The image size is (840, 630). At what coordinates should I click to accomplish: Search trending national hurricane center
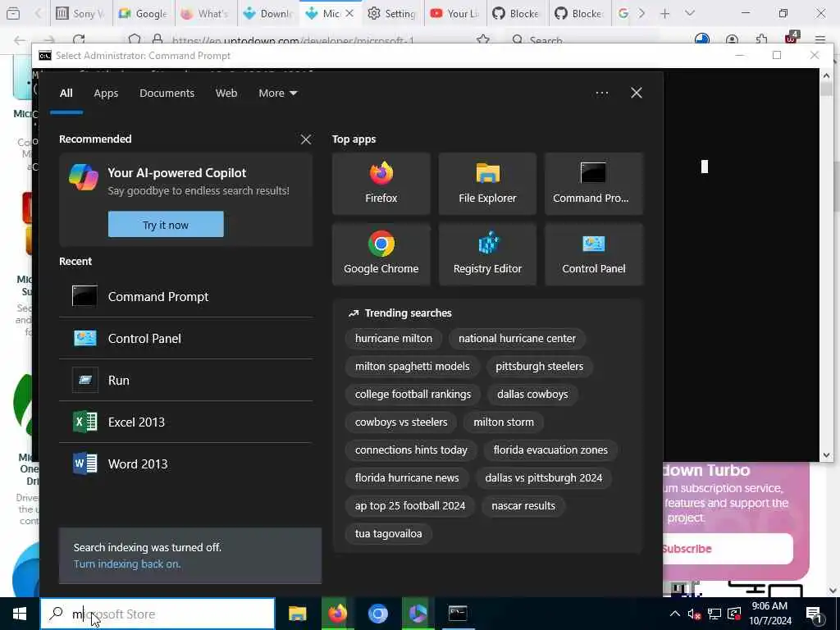[x=517, y=338]
